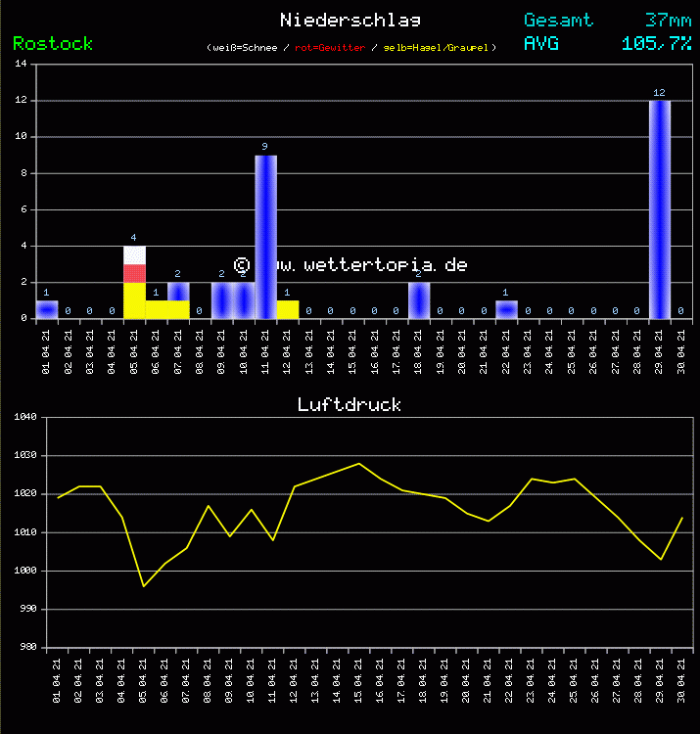Screen dimensions: 700x734
Task: Click the first bar on 01.04.21
Action: pos(46,309)
